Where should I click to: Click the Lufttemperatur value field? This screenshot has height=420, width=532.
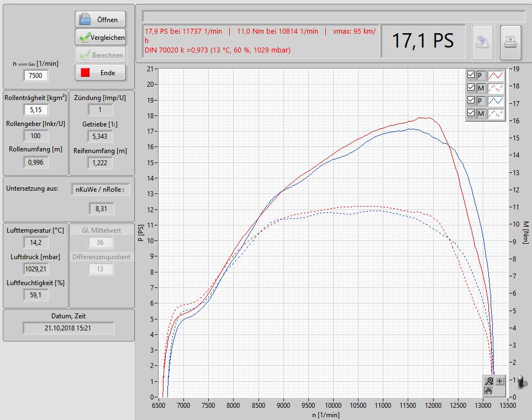coord(36,242)
